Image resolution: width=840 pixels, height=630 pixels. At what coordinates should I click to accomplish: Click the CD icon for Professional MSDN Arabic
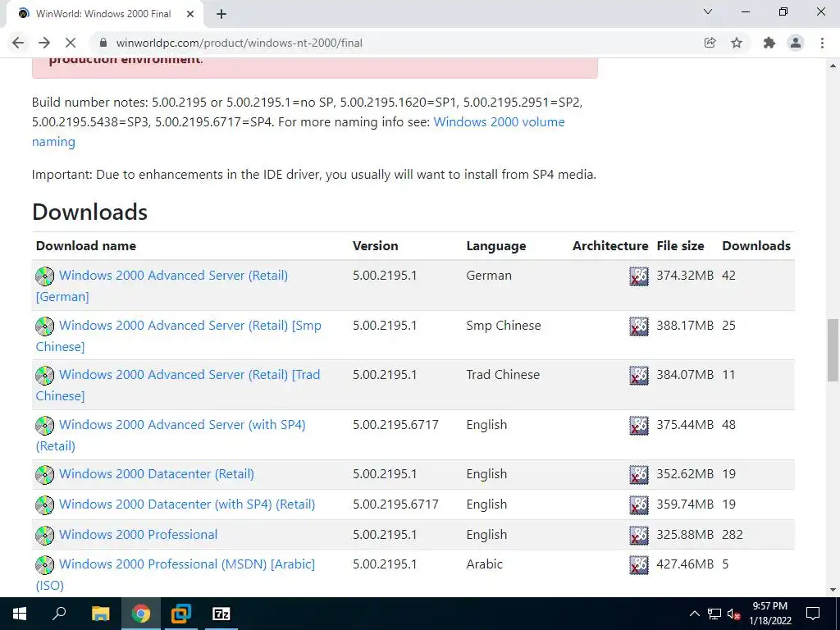(x=45, y=564)
